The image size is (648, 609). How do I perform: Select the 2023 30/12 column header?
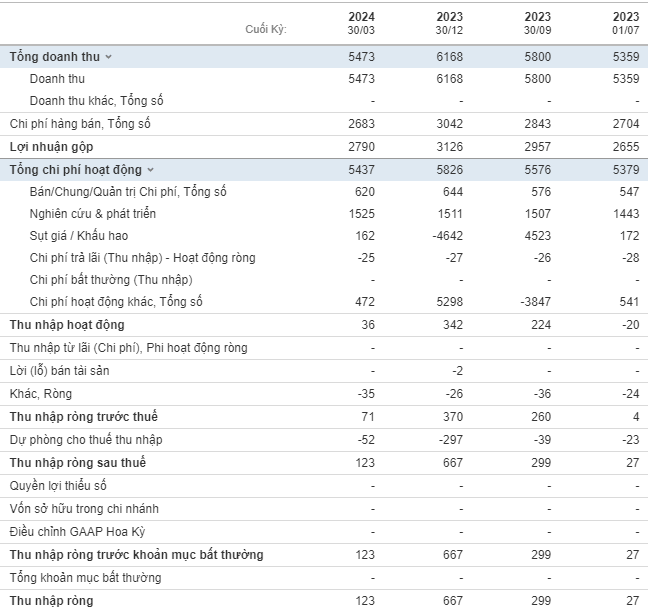click(x=450, y=22)
